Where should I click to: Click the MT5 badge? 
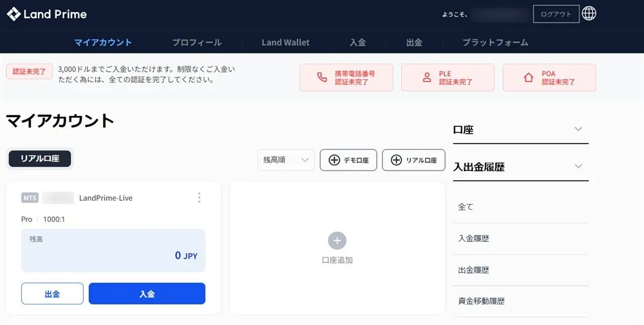click(30, 198)
